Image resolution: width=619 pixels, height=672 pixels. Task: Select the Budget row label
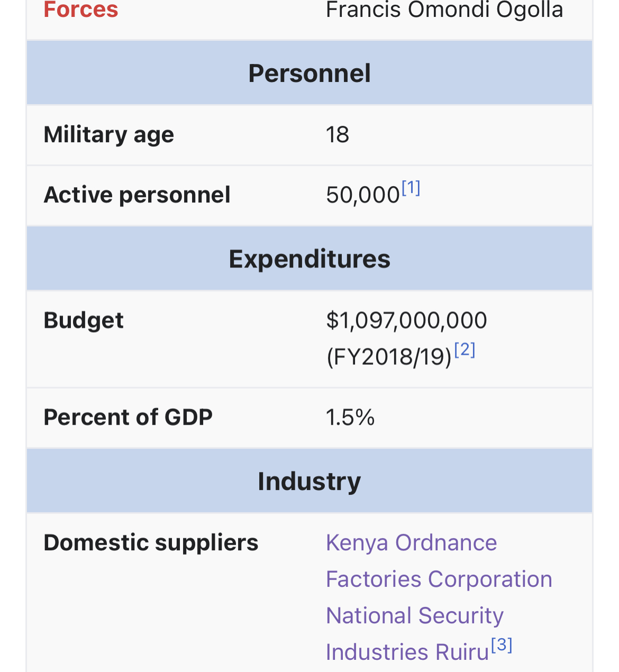pyautogui.click(x=84, y=320)
